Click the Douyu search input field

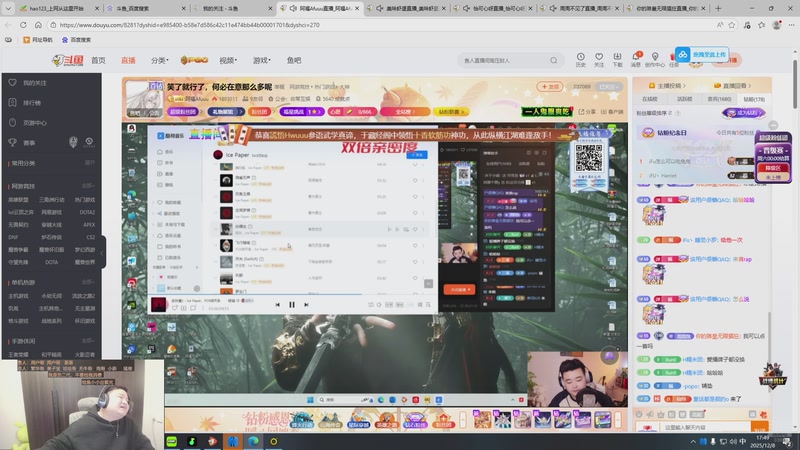tap(504, 60)
